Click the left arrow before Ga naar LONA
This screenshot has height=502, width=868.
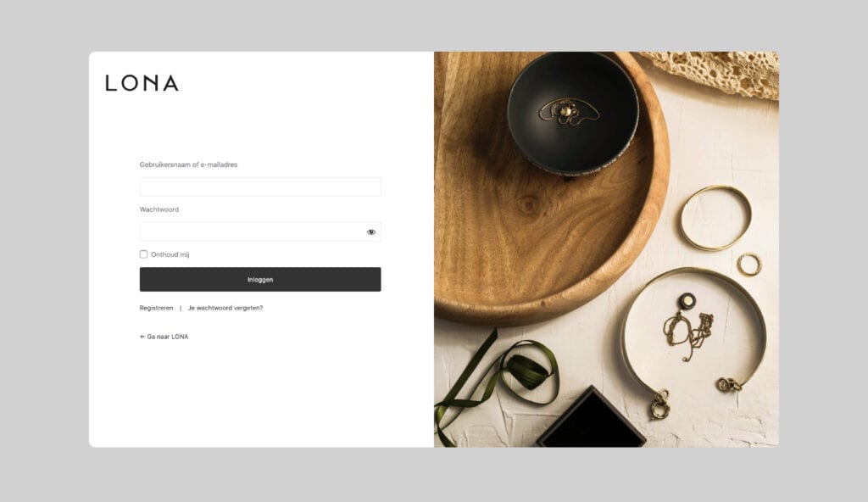[142, 337]
